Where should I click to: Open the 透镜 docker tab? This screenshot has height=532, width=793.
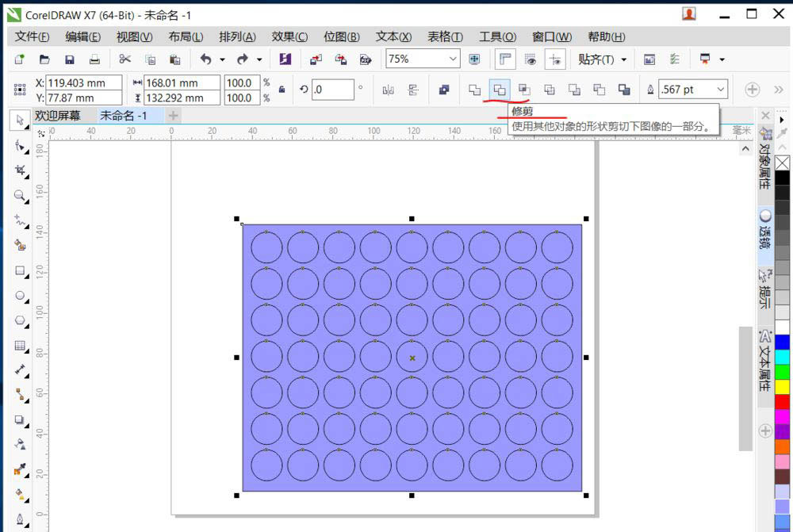point(765,230)
